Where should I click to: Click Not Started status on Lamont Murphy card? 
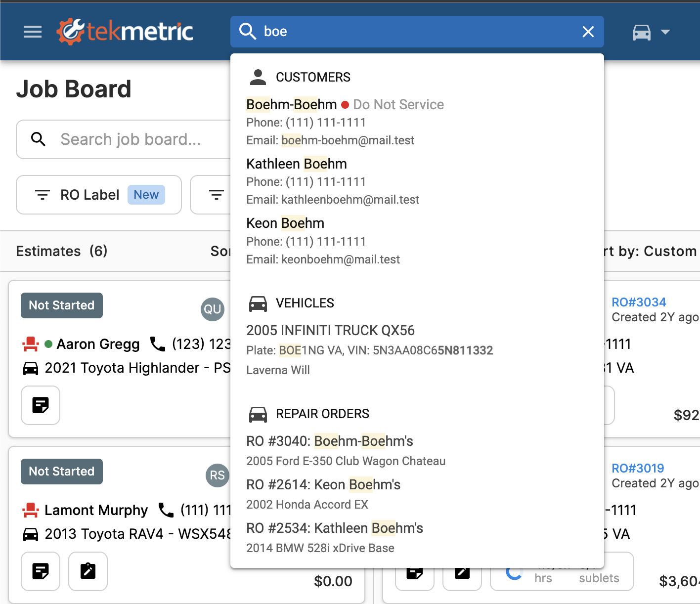[x=62, y=472]
